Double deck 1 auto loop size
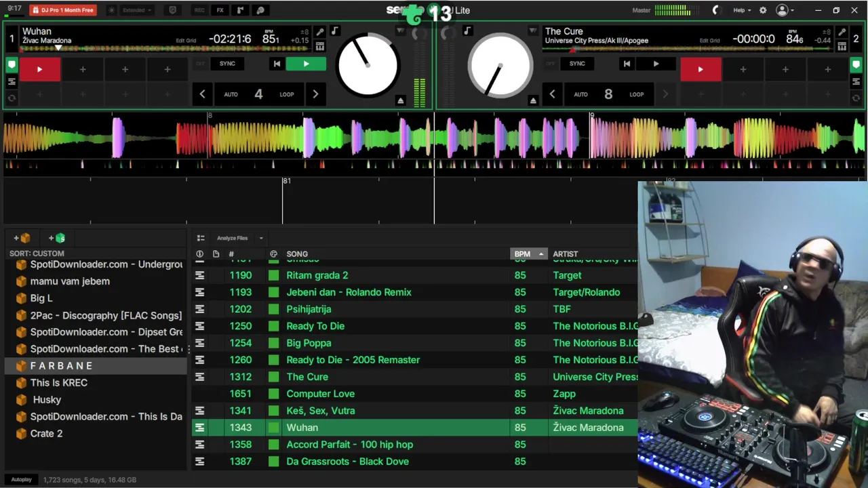This screenshot has width=868, height=488. pyautogui.click(x=315, y=94)
